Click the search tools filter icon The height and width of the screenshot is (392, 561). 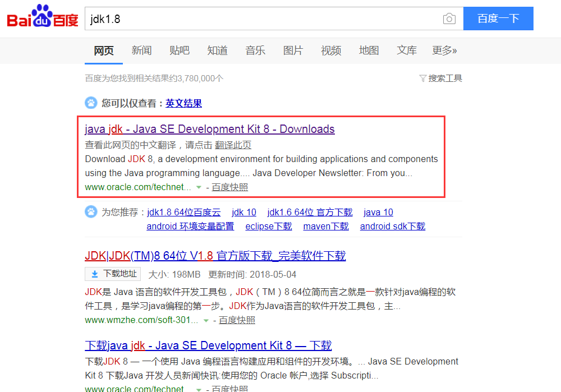(x=422, y=79)
